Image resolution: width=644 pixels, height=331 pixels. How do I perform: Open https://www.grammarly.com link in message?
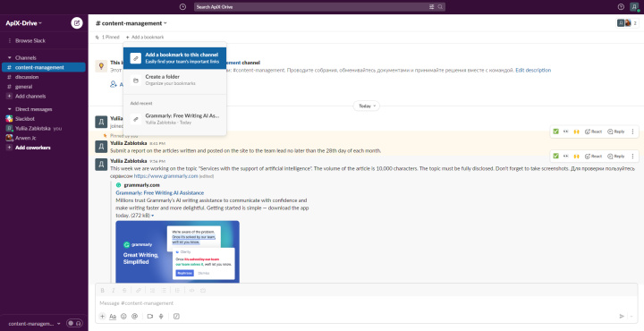point(166,175)
